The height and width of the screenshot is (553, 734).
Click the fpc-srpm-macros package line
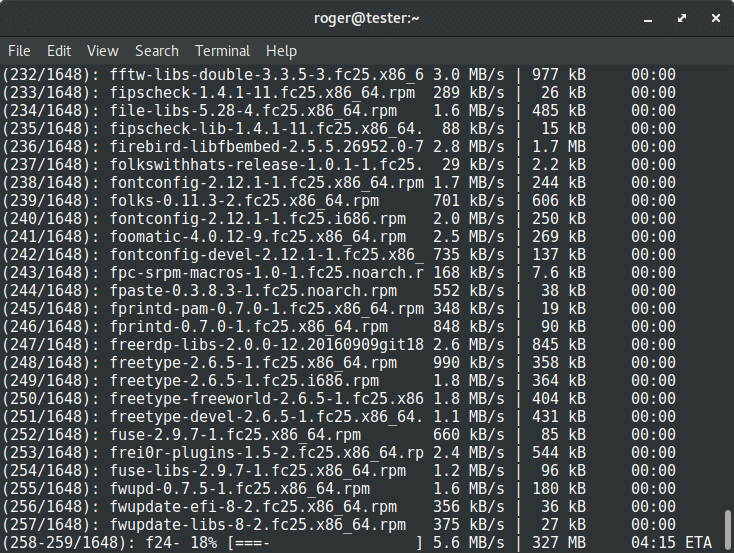[266, 272]
